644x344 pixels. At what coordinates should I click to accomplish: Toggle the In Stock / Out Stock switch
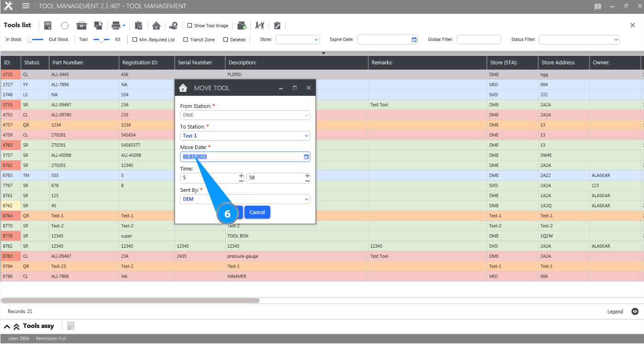tap(35, 40)
